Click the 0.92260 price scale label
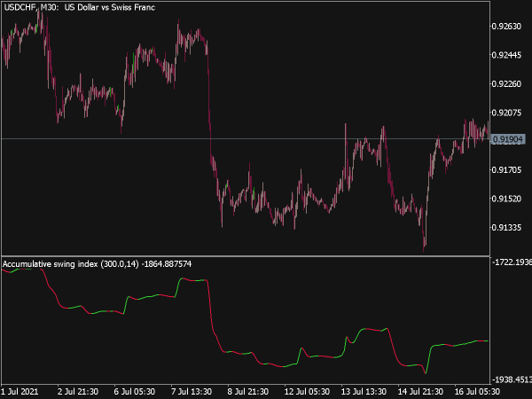This screenshot has width=532, height=399. coord(506,84)
